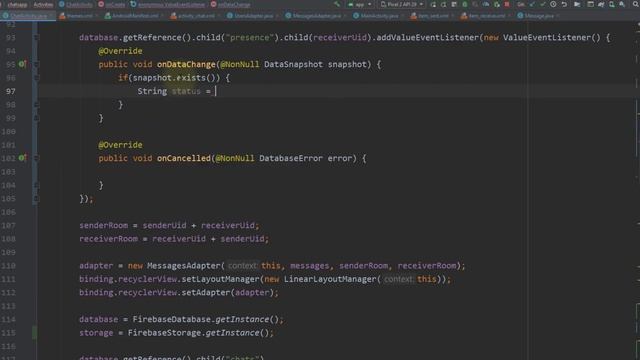Click the onDataChange breadcrumb in navigation bar
This screenshot has height=360, width=640.
tap(231, 4)
